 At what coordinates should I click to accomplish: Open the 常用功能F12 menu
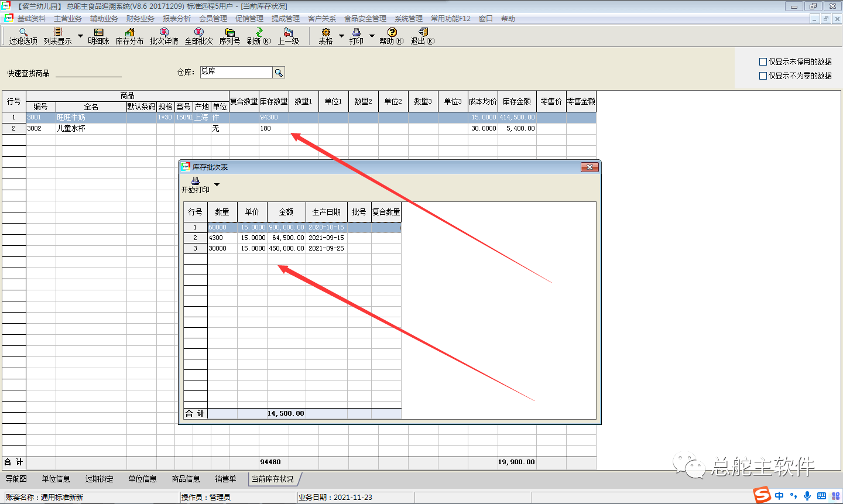click(x=451, y=19)
